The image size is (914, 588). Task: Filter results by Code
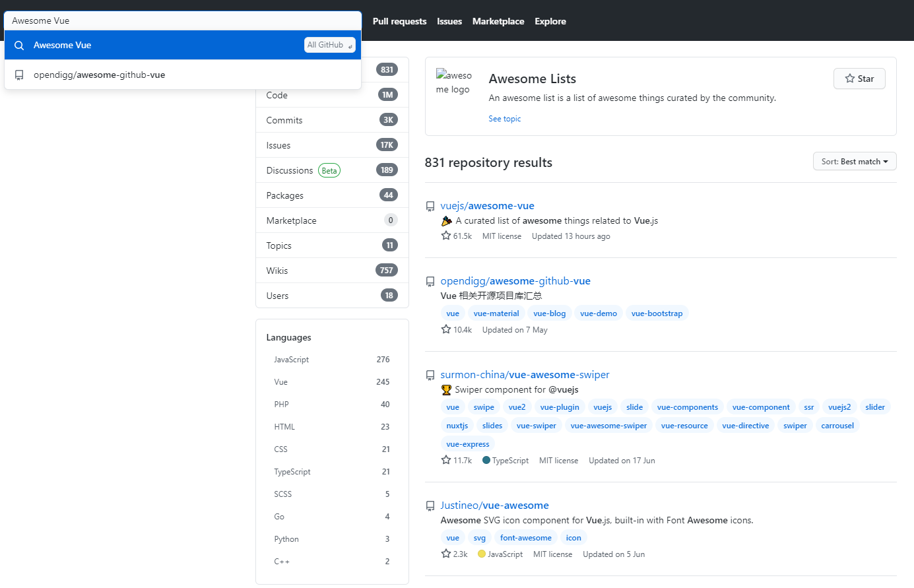coord(332,95)
